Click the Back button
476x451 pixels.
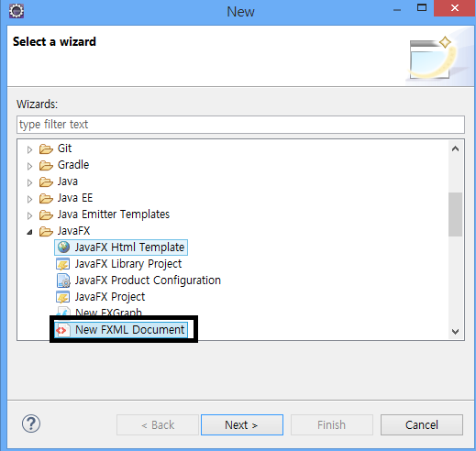(158, 424)
